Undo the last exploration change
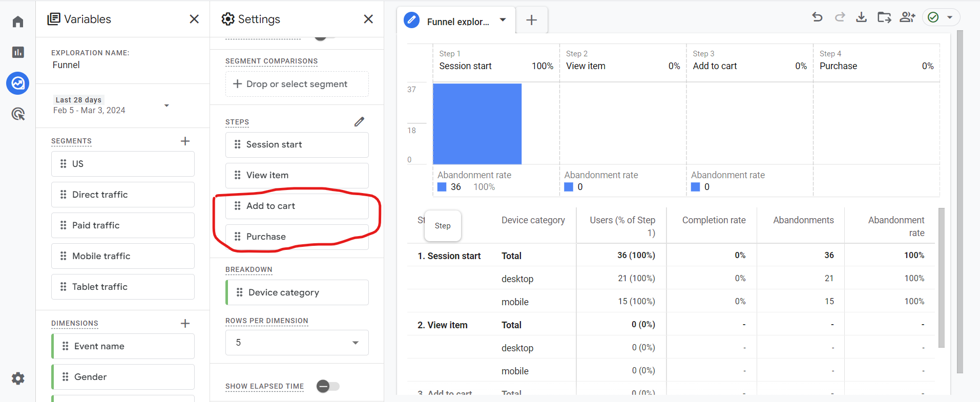The width and height of the screenshot is (980, 402). [817, 17]
